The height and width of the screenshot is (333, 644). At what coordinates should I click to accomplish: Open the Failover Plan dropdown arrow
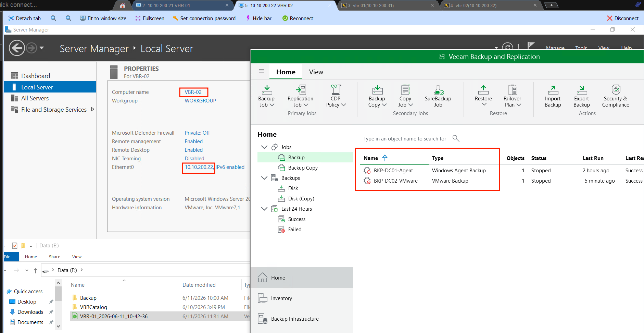pyautogui.click(x=519, y=105)
